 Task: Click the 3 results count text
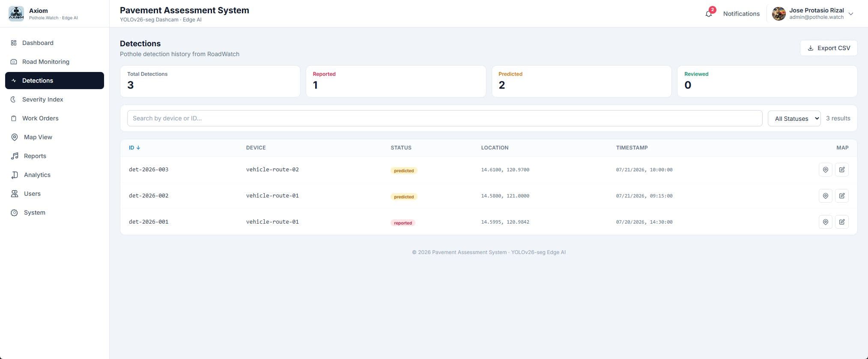838,118
